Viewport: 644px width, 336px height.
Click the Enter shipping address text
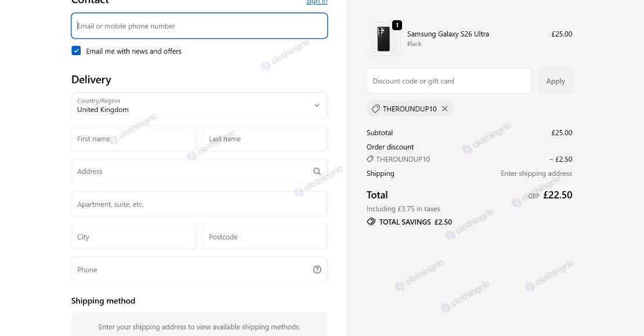tap(536, 174)
